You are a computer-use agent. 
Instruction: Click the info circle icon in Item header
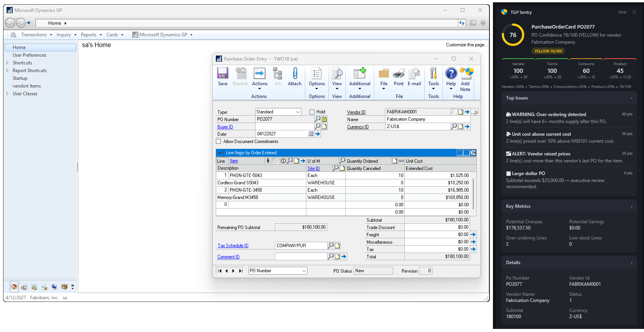[x=283, y=161]
